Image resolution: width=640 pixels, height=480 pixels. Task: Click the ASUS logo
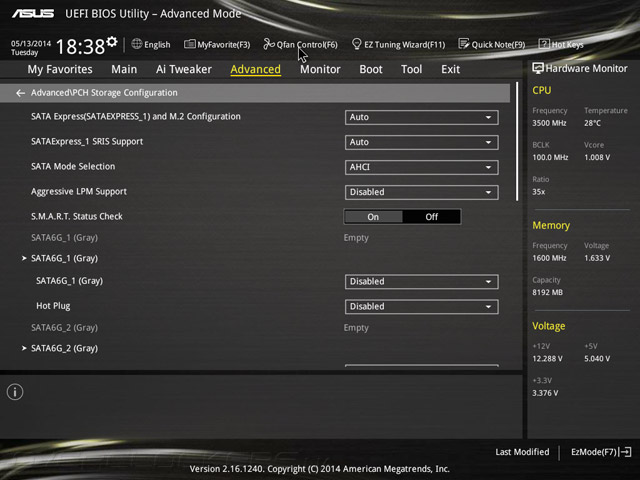(x=33, y=14)
